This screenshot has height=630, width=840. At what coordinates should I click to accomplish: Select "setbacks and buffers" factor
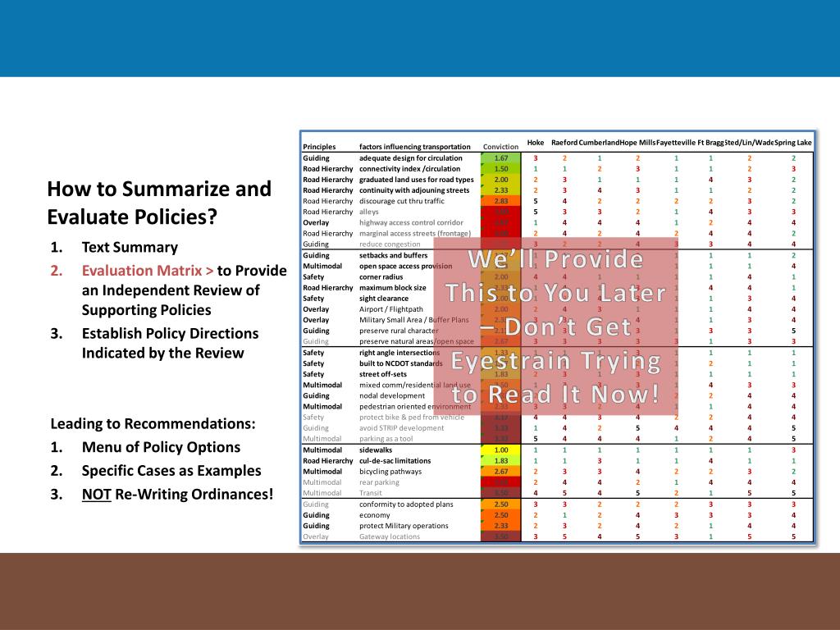point(393,256)
